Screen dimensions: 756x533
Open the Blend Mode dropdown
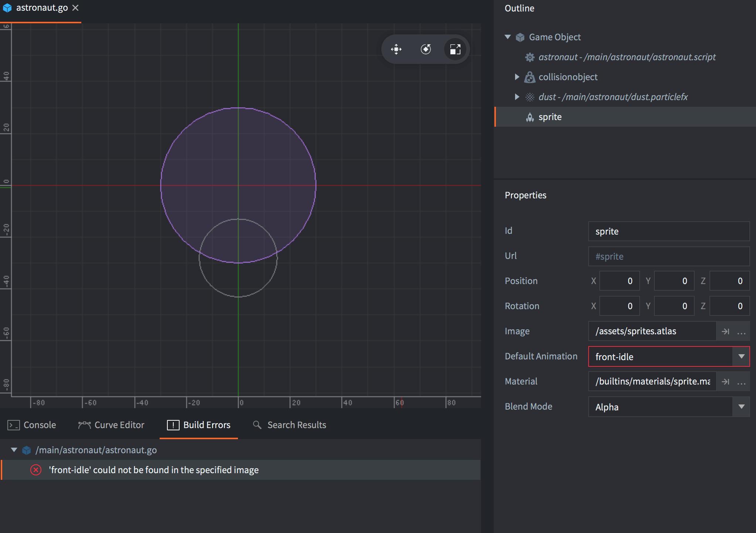pos(741,407)
